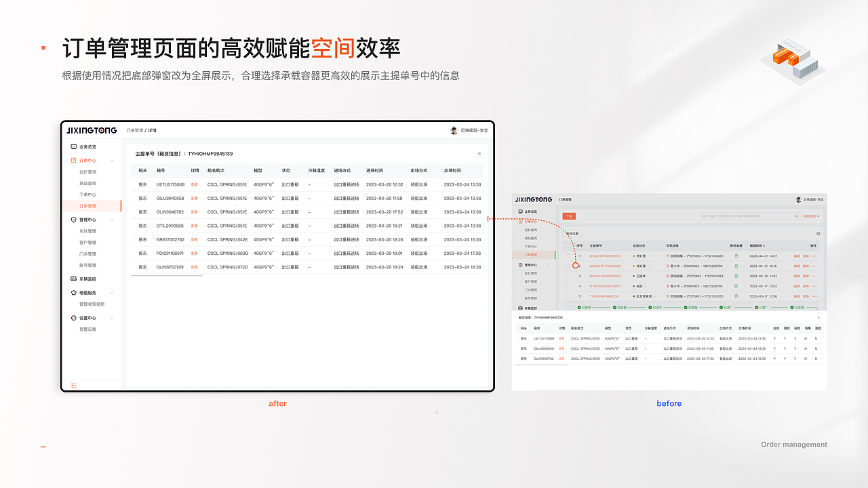The width and height of the screenshot is (868, 488).
Task: Open the 已接单 status dropdown on order row 3
Action: [x=640, y=276]
